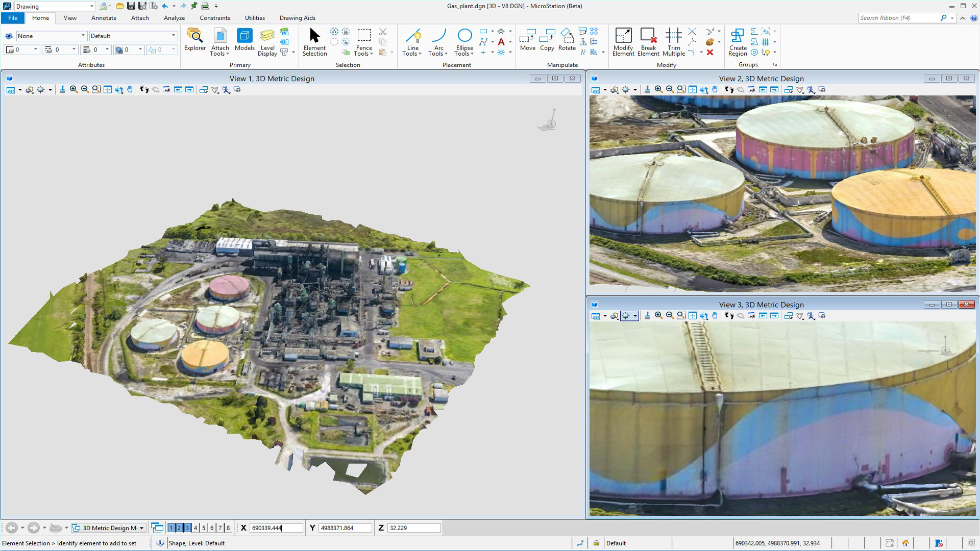Open the Models dialog

(244, 40)
